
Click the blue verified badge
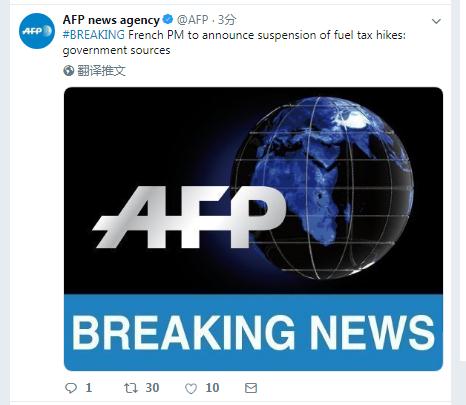coord(168,20)
